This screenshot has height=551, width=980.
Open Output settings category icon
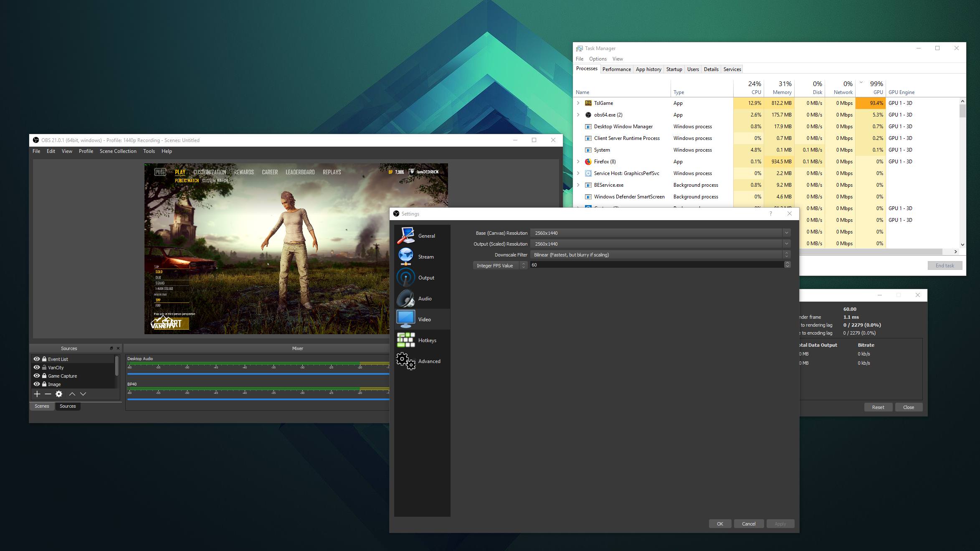coord(405,277)
